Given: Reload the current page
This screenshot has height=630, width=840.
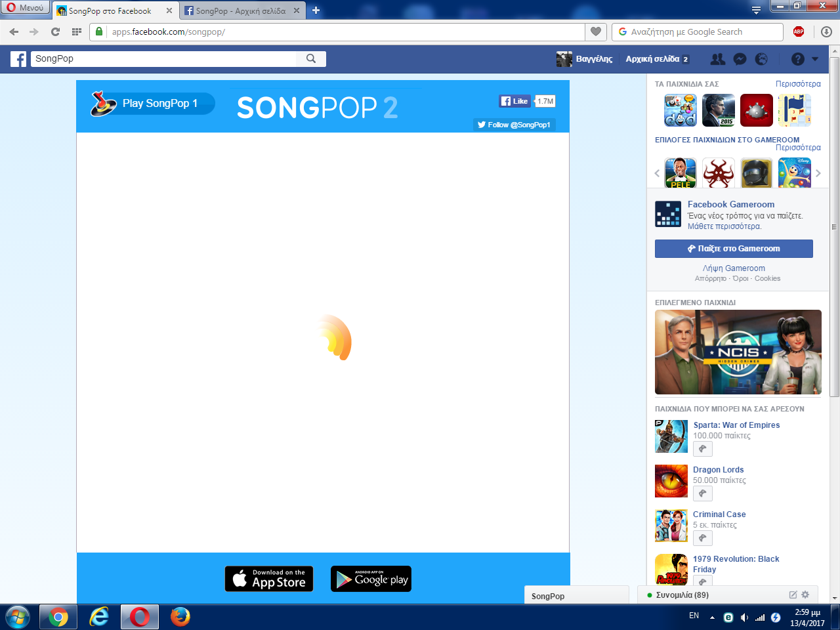Looking at the screenshot, I should click(x=56, y=31).
